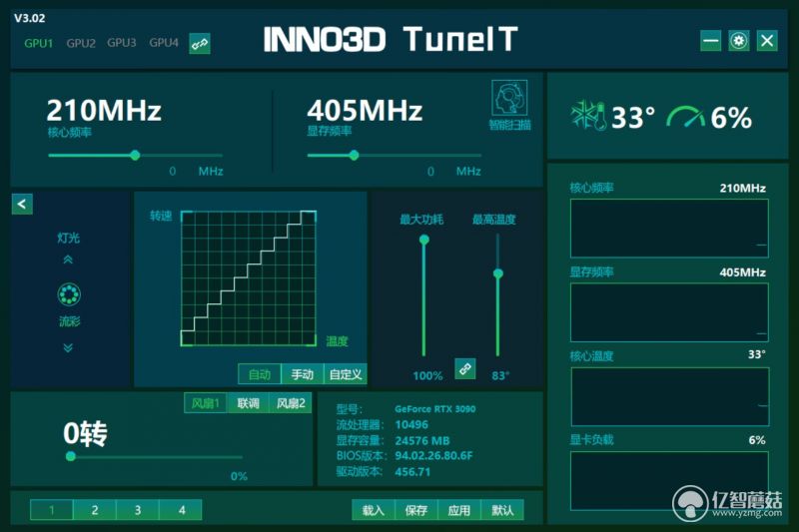Click the 核心频率 monitoring graph
Viewport: 799px width, 532px height.
click(x=669, y=229)
